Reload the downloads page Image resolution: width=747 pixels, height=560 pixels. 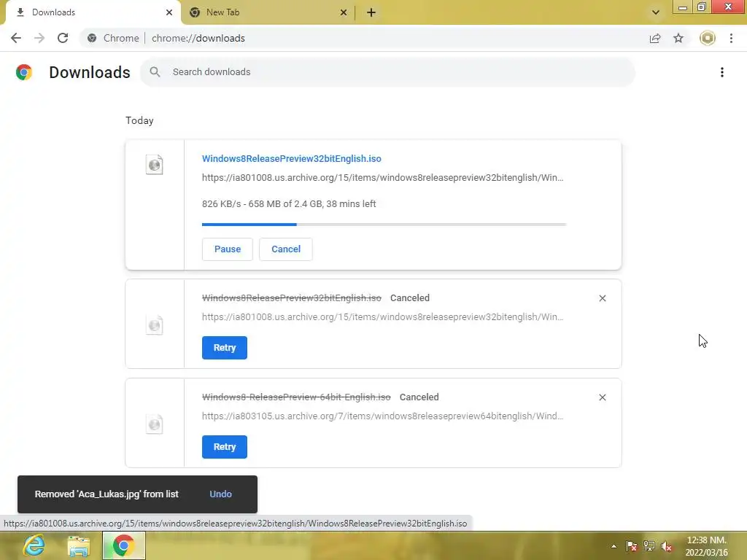coord(63,38)
